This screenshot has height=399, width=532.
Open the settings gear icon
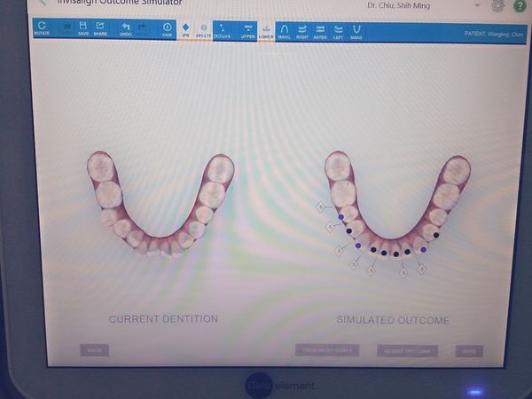click(x=497, y=5)
